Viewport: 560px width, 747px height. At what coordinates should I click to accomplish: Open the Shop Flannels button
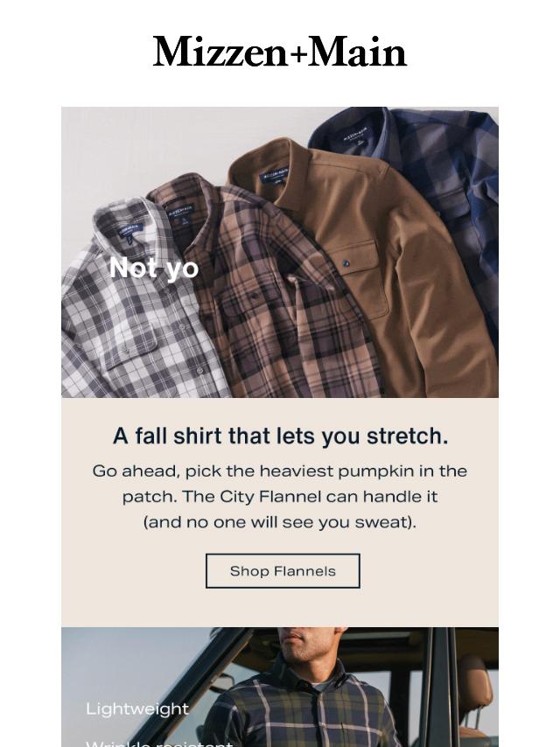(283, 570)
